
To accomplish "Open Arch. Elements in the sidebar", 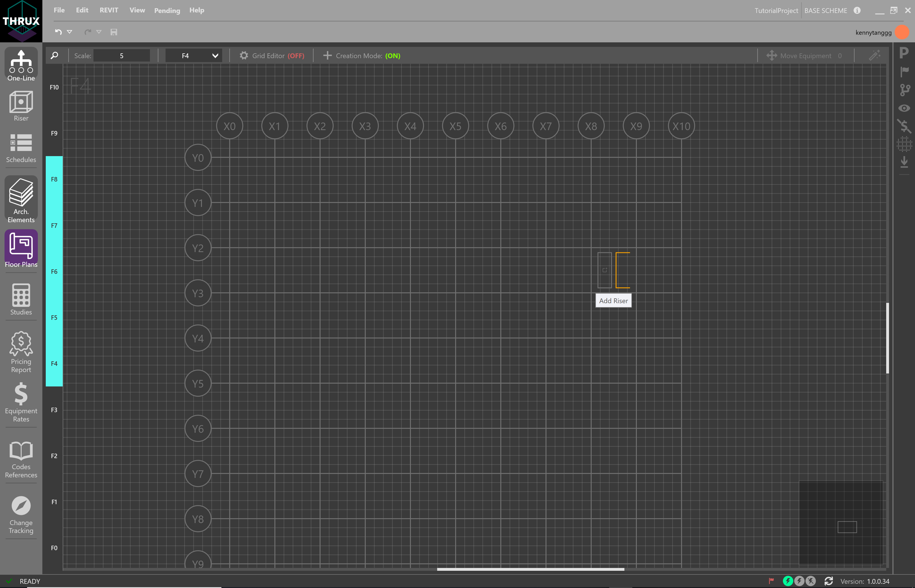I will coord(21,199).
